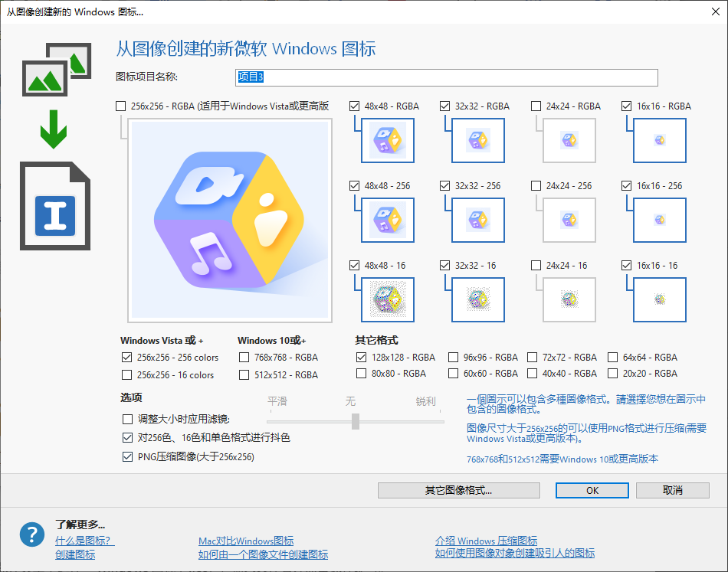Click the source image icon illustration
This screenshot has height=572, width=728.
(55, 69)
